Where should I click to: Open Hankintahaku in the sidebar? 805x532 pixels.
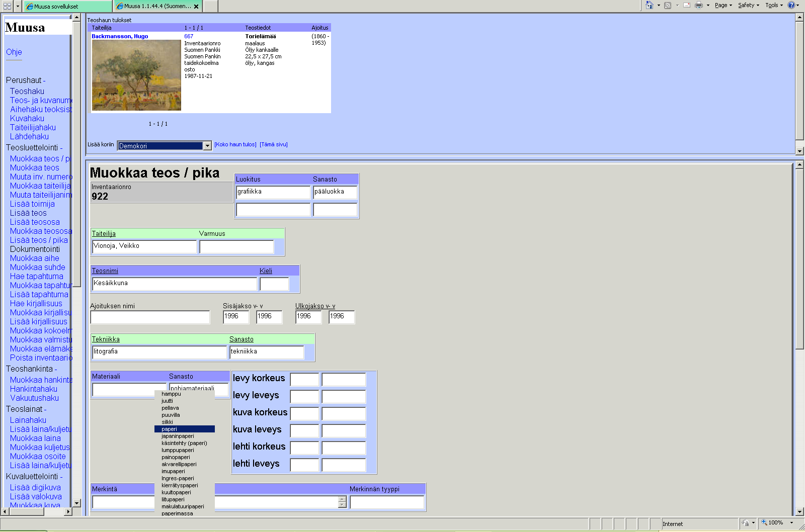(34, 389)
